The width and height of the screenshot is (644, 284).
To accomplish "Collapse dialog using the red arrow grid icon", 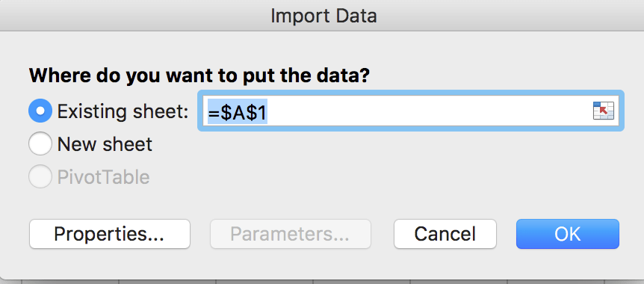I will pyautogui.click(x=604, y=111).
